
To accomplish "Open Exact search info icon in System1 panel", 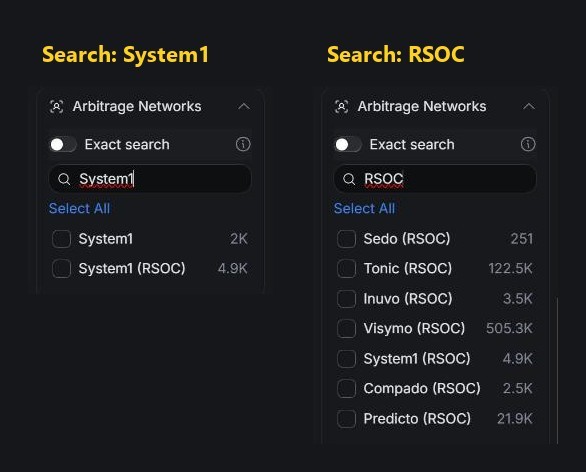I will [x=243, y=144].
